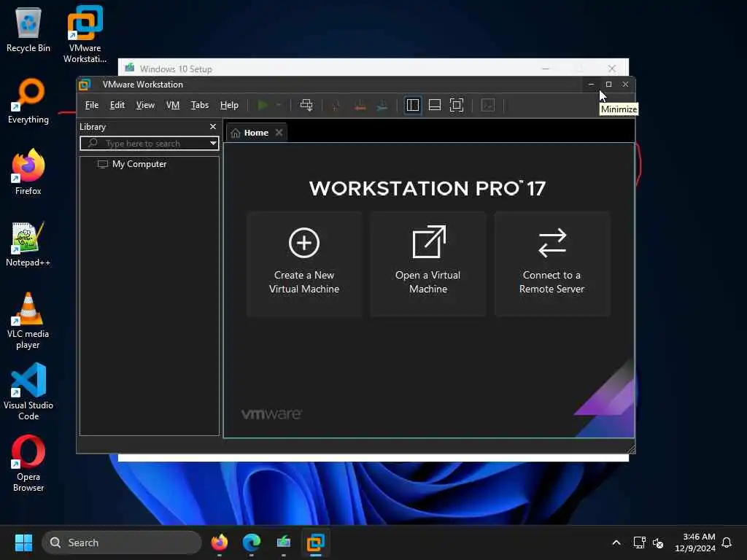Image resolution: width=747 pixels, height=560 pixels.
Task: Select the Notepad++ desktop shortcut
Action: pos(28,244)
